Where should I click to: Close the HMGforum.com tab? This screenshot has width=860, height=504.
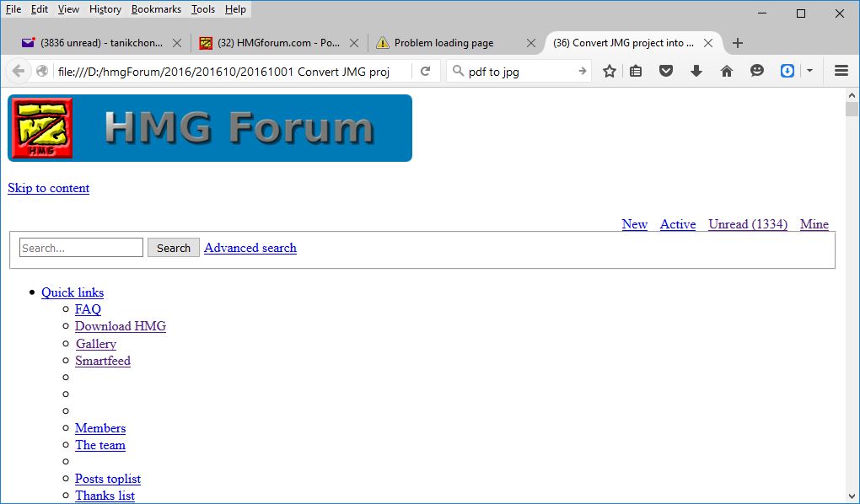point(354,43)
